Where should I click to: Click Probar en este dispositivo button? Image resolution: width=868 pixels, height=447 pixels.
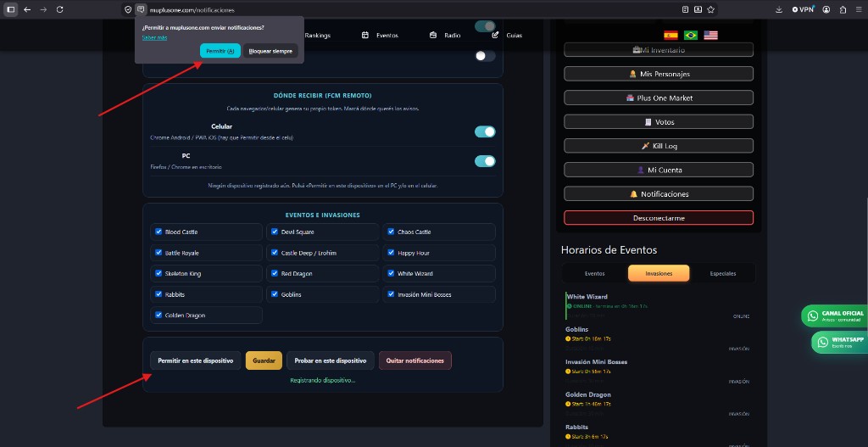tap(331, 360)
